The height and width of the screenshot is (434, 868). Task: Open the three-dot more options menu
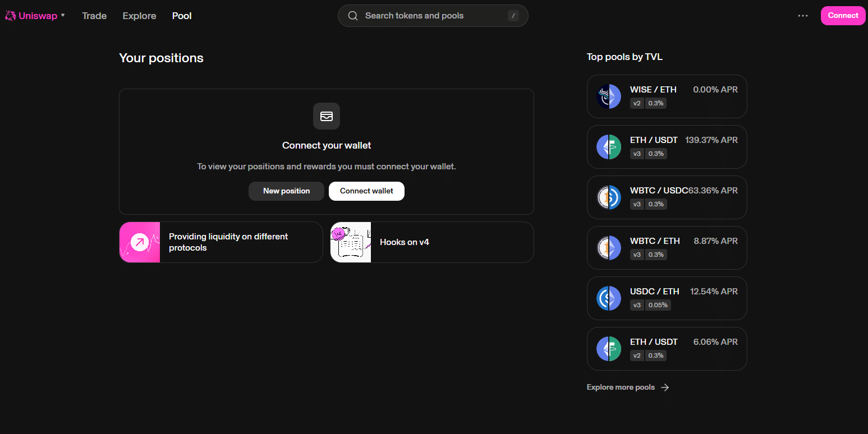803,16
